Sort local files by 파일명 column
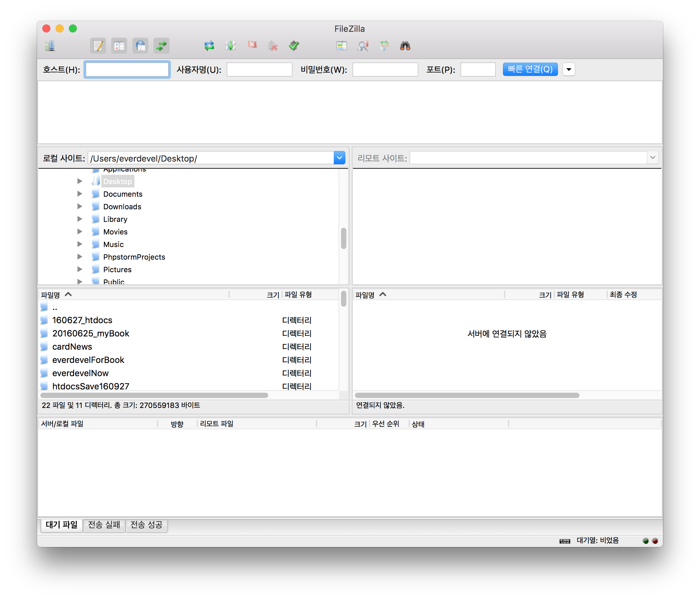The width and height of the screenshot is (700, 600). tap(134, 295)
